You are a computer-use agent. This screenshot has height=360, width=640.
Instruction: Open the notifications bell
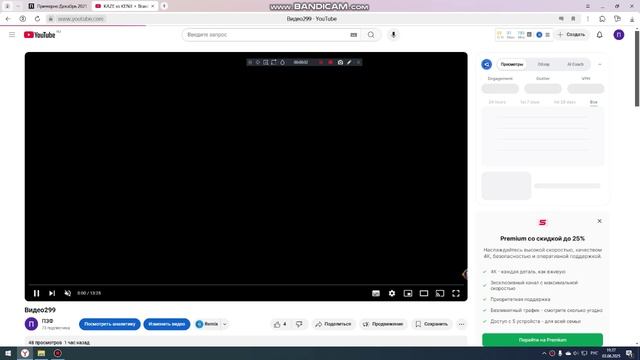[x=600, y=35]
